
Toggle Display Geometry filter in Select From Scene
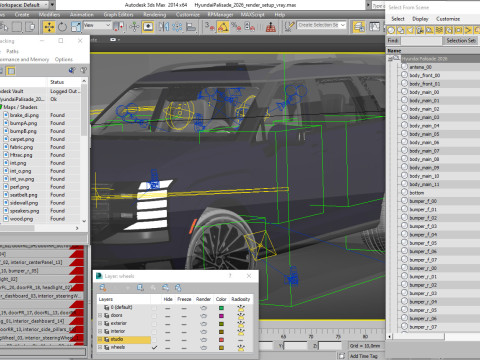click(391, 30)
